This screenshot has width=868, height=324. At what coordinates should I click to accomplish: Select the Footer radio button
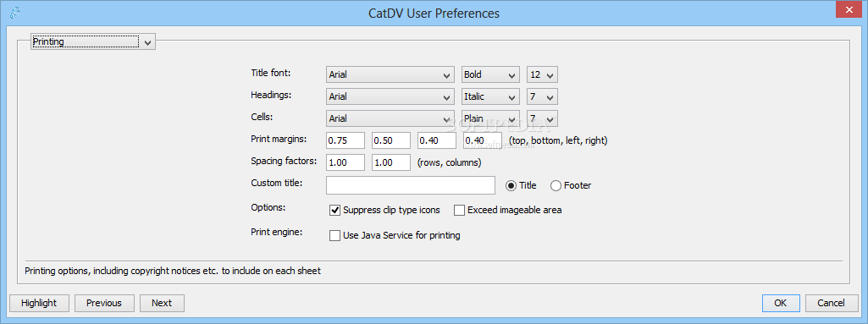(556, 186)
